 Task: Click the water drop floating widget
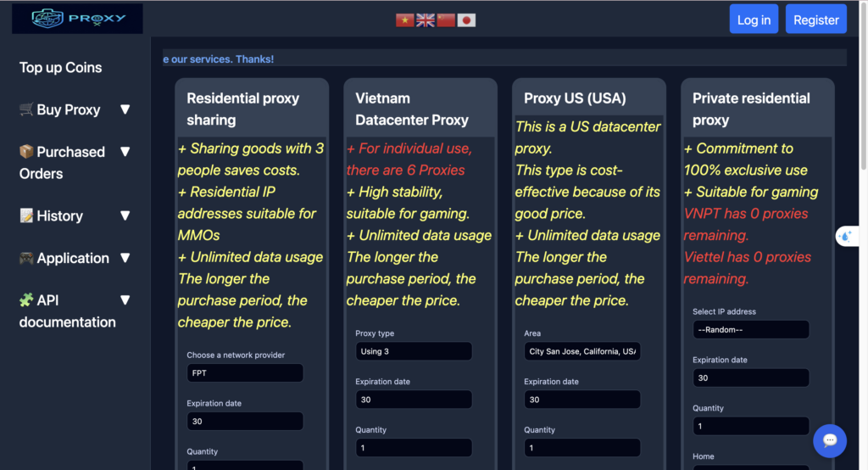(847, 236)
